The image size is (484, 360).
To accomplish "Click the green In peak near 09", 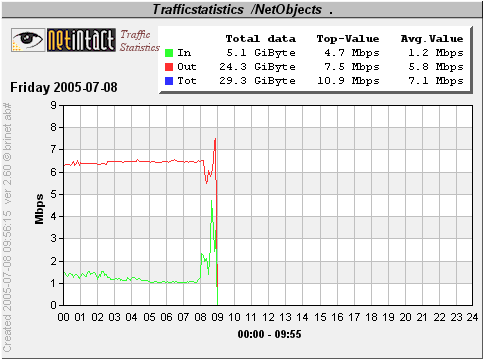I will (211, 201).
